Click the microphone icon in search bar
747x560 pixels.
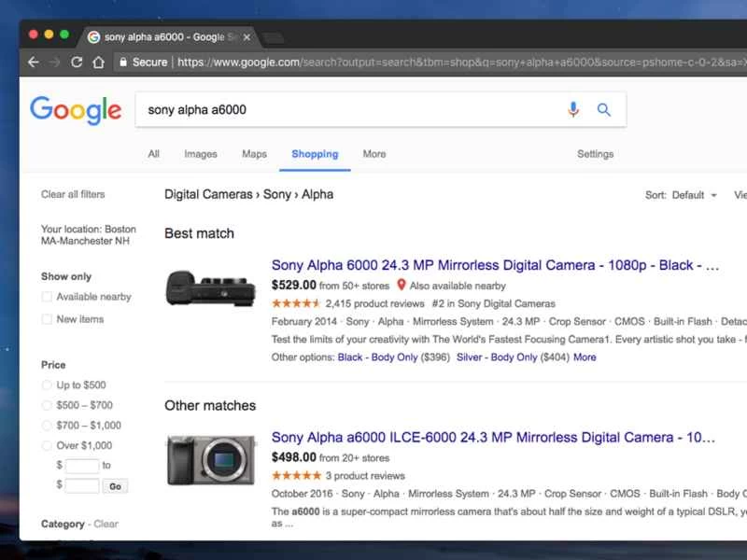coord(573,109)
